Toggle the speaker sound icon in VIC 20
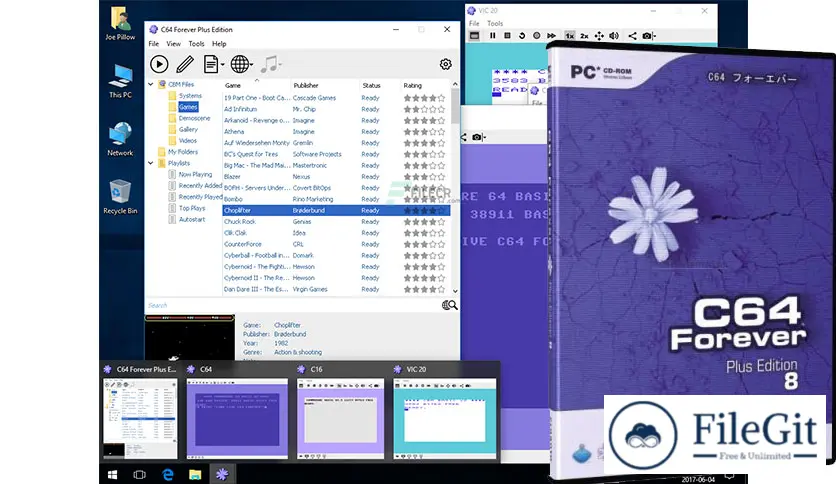The image size is (836, 484). [614, 36]
